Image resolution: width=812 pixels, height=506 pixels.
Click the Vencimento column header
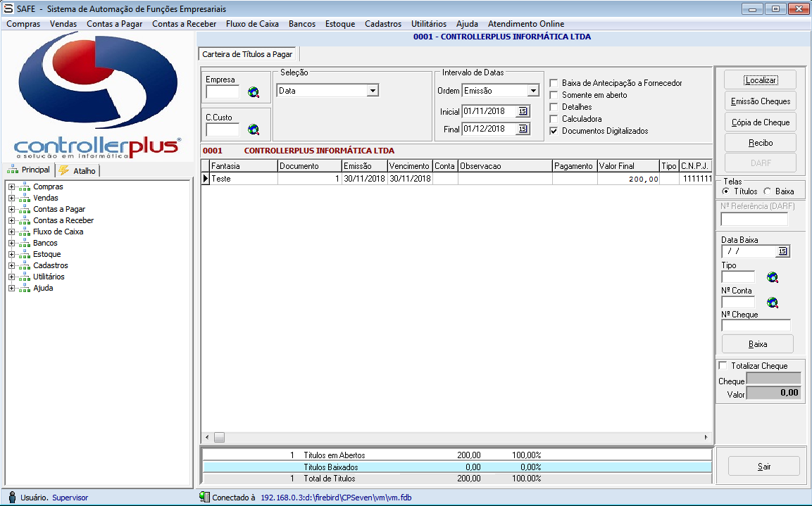[x=410, y=166]
